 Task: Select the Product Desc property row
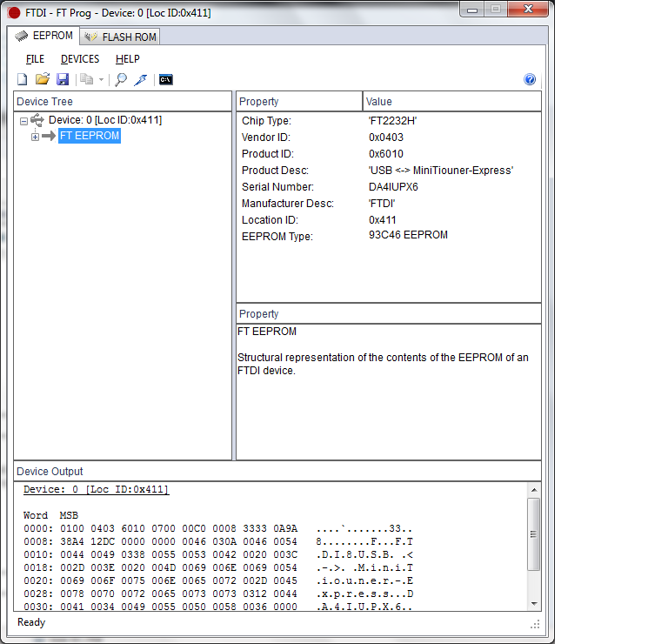tap(389, 171)
